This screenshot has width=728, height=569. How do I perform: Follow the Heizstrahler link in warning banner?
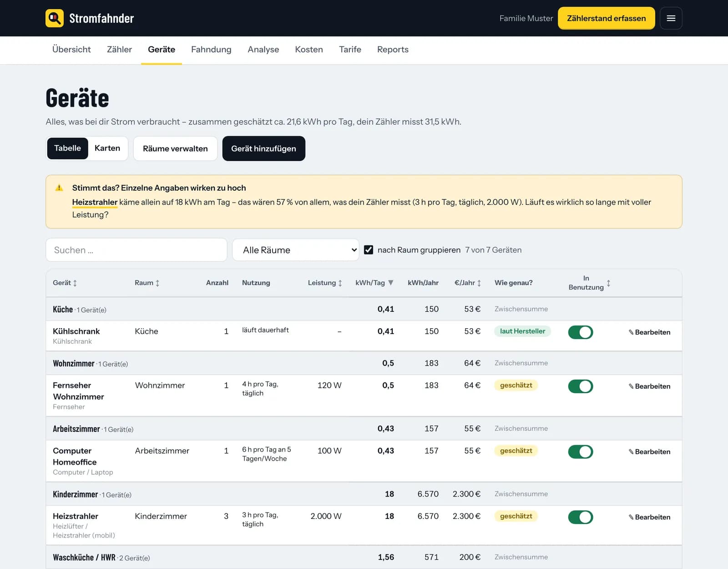[95, 202]
